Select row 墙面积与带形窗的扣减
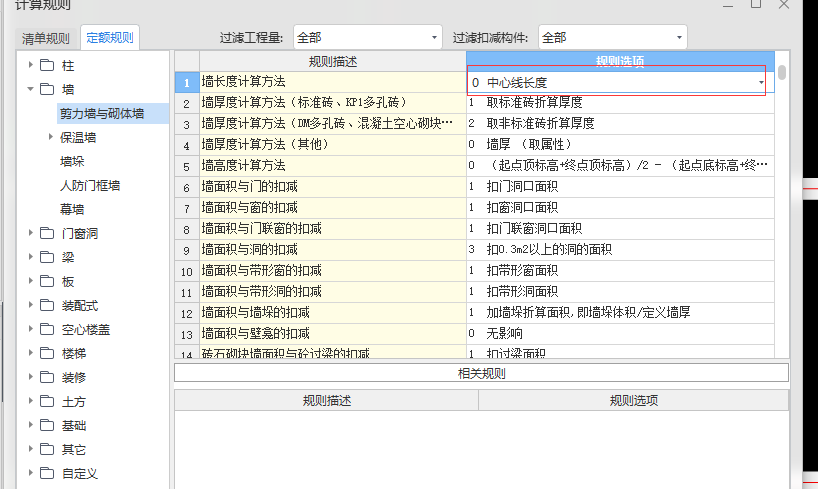Image resolution: width=818 pixels, height=489 pixels. (x=333, y=270)
